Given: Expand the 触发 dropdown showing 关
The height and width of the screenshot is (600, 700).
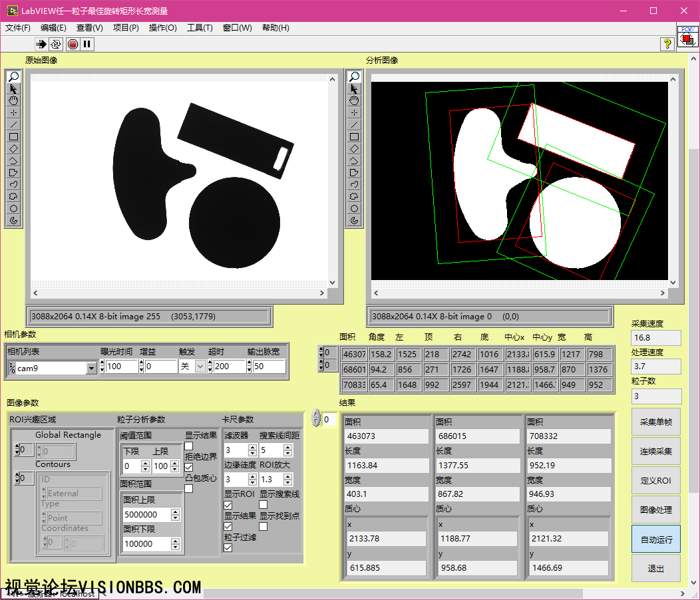Looking at the screenshot, I should [x=200, y=367].
